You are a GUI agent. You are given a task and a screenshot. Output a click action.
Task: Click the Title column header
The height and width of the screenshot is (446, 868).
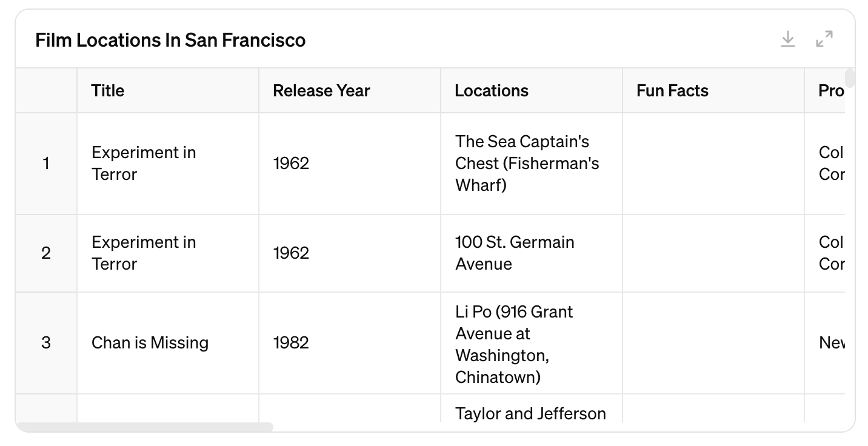(x=108, y=91)
